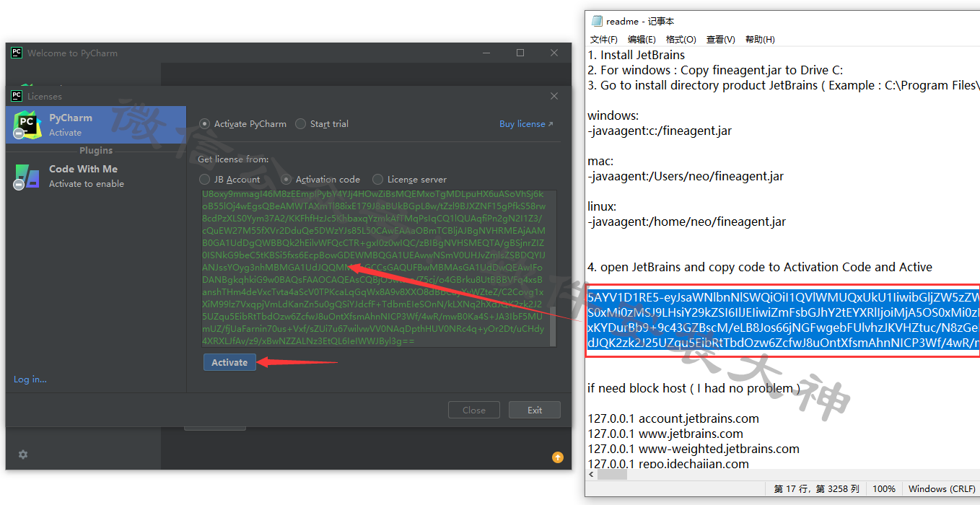Screen dimensions: 980x505
Task: Click the orange update notification icon
Action: click(x=557, y=457)
